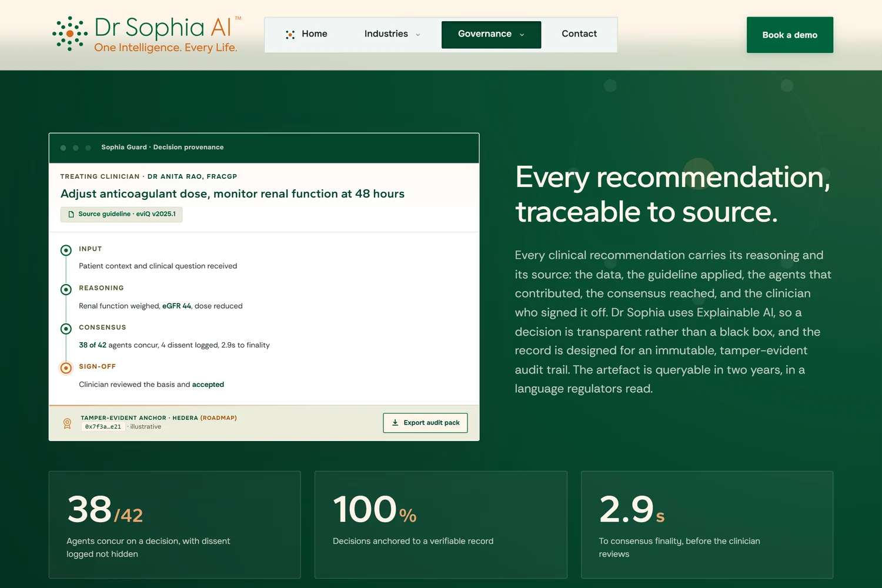Click the 'Every recommendation, traceable to source.' heading
Viewport: 882px width, 588px height.
coord(673,194)
